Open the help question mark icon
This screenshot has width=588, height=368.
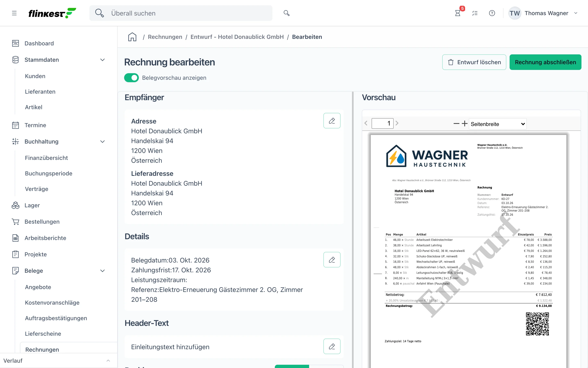pyautogui.click(x=492, y=13)
